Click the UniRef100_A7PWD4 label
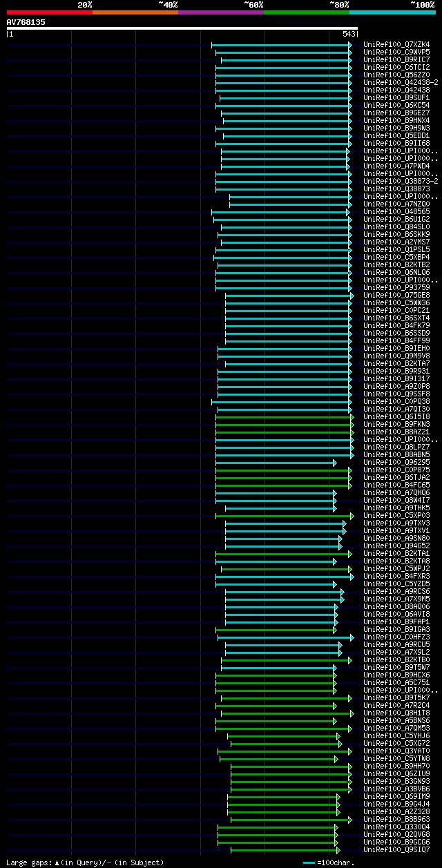Screen dimensions: 442x868 (x=396, y=166)
